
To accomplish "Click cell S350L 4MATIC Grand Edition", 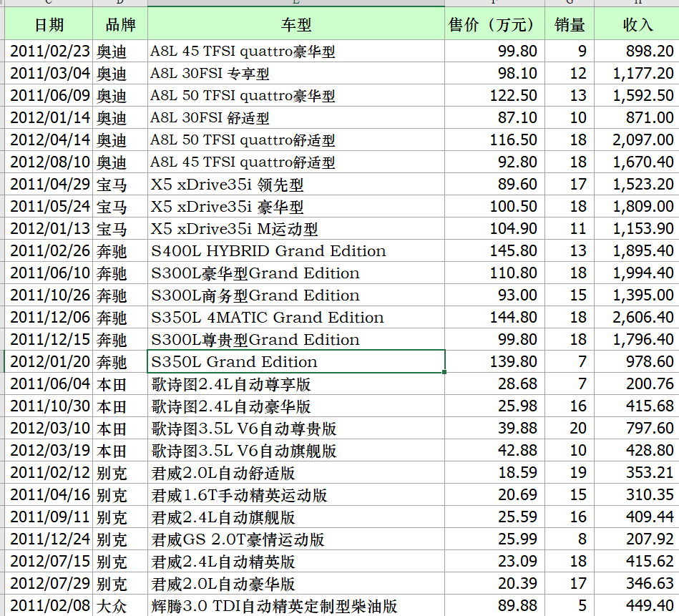I will tap(295, 318).
